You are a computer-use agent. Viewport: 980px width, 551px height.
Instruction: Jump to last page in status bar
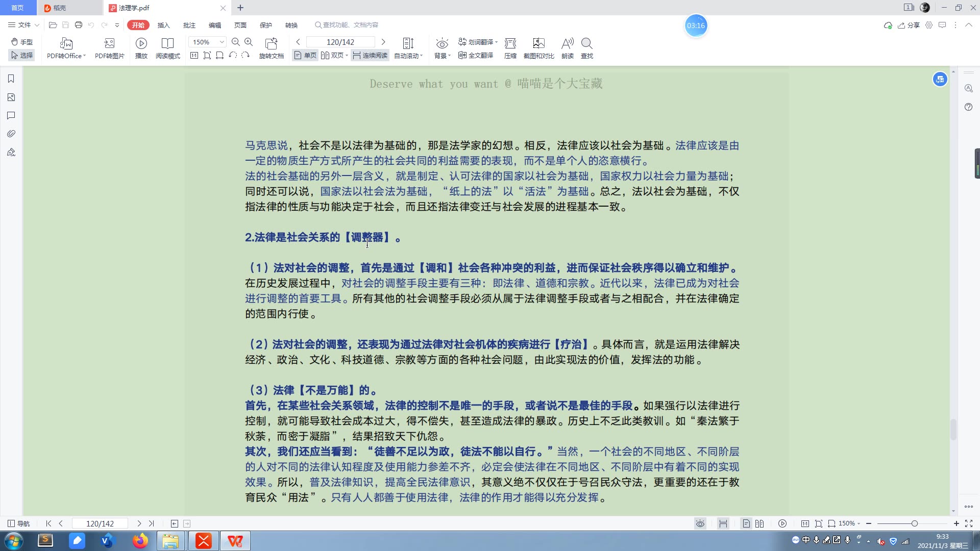[x=151, y=523]
